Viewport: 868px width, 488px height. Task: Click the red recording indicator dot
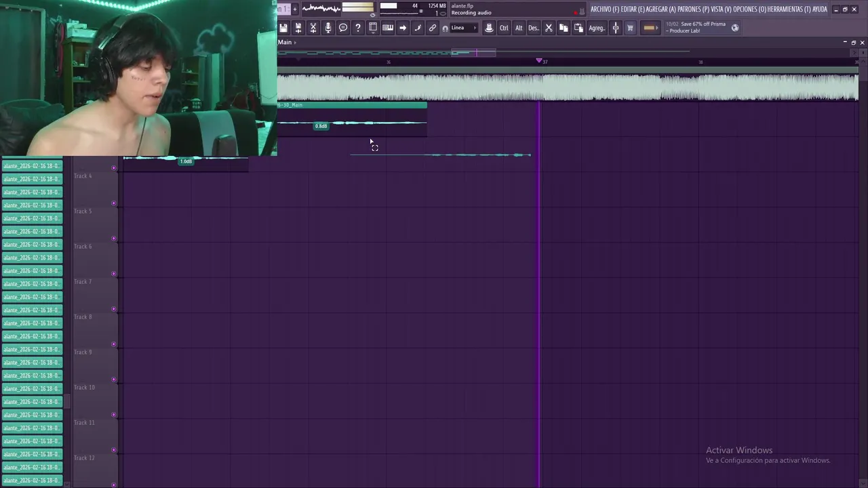click(576, 12)
